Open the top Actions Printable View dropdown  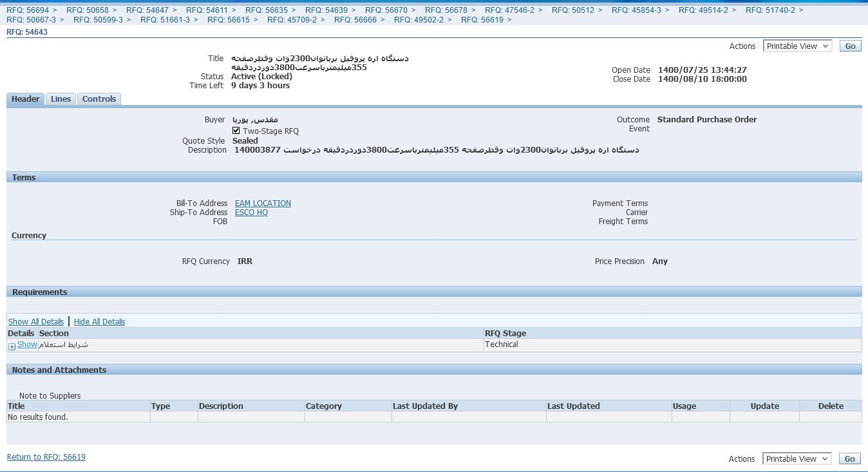797,46
